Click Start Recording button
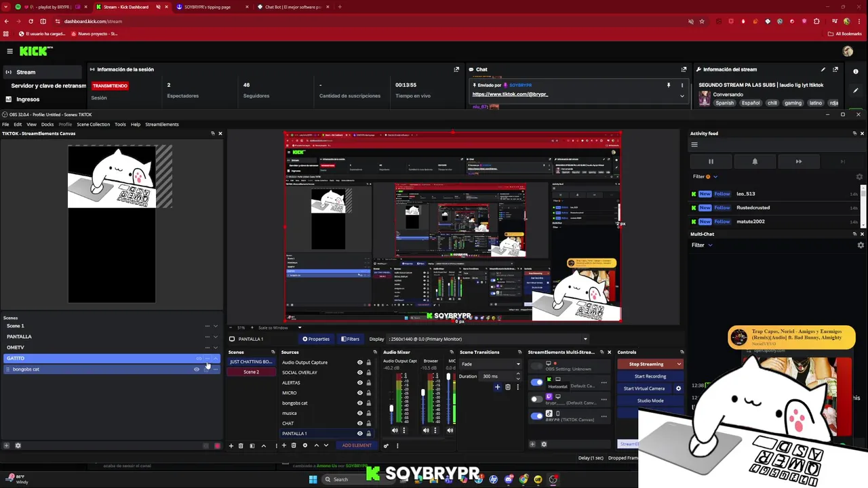868x488 pixels. pos(650,376)
